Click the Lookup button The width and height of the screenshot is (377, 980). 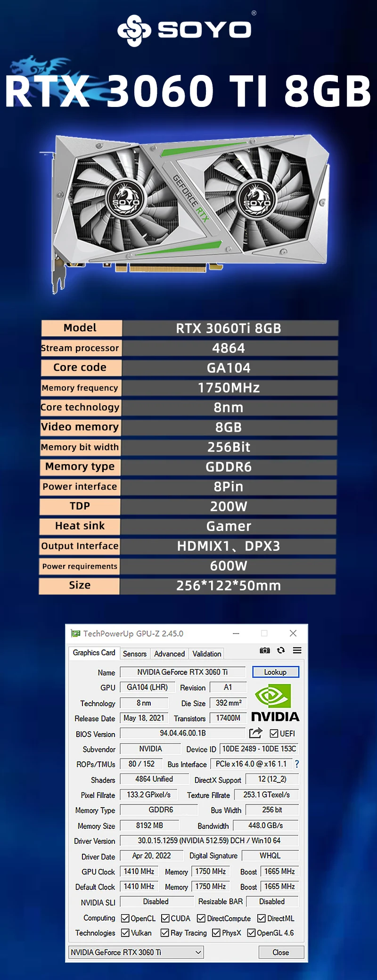coord(275,672)
